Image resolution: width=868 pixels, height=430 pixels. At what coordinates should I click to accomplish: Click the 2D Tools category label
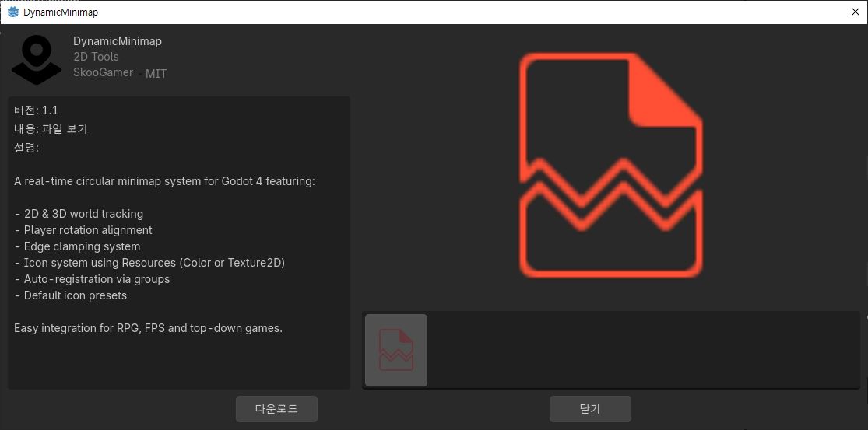pos(96,57)
